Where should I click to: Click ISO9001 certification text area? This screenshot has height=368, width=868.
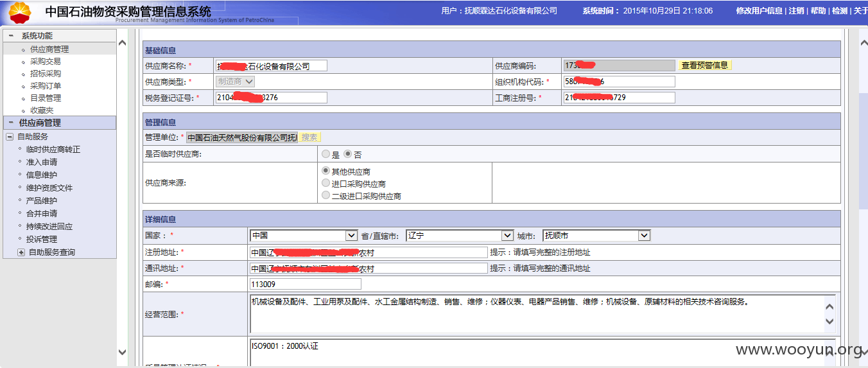click(x=536, y=353)
